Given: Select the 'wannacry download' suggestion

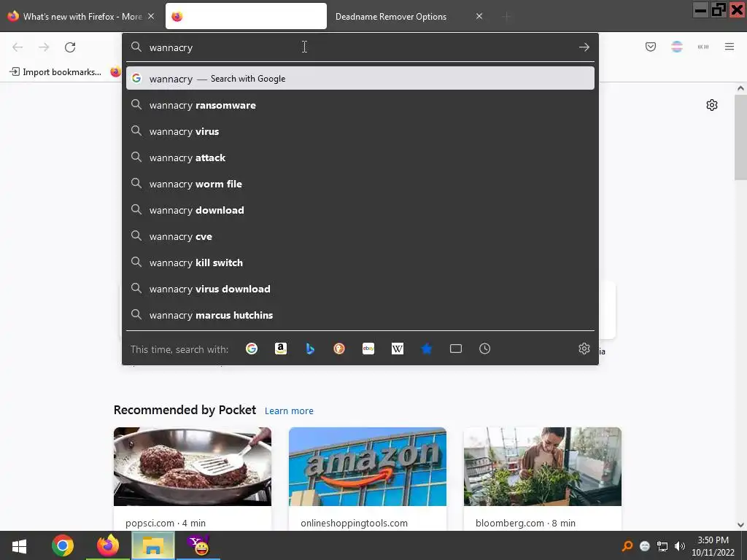Looking at the screenshot, I should (360, 210).
